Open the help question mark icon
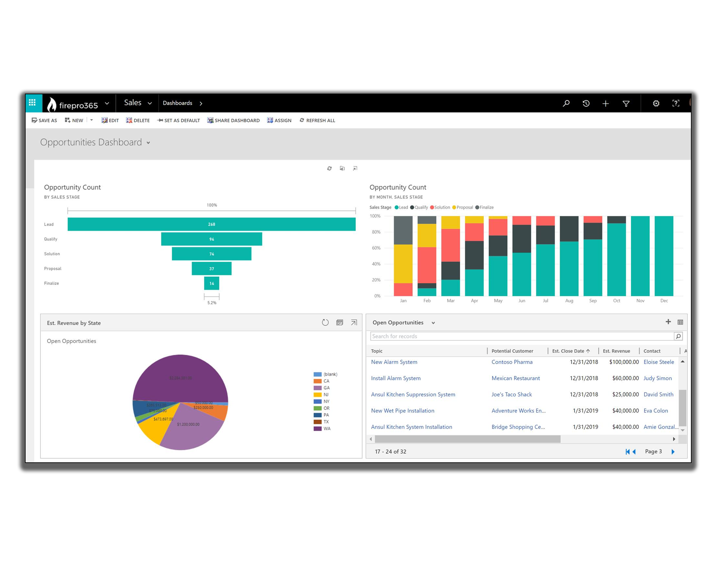This screenshot has height=563, width=728. pos(675,103)
